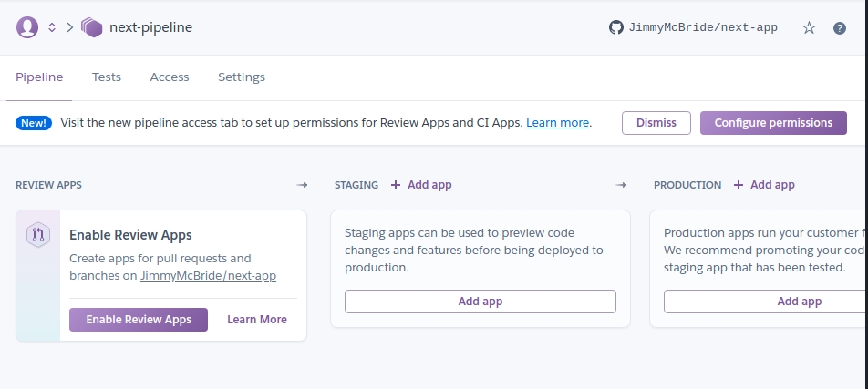
Task: Click Learn More in Review Apps card
Action: pyautogui.click(x=257, y=320)
